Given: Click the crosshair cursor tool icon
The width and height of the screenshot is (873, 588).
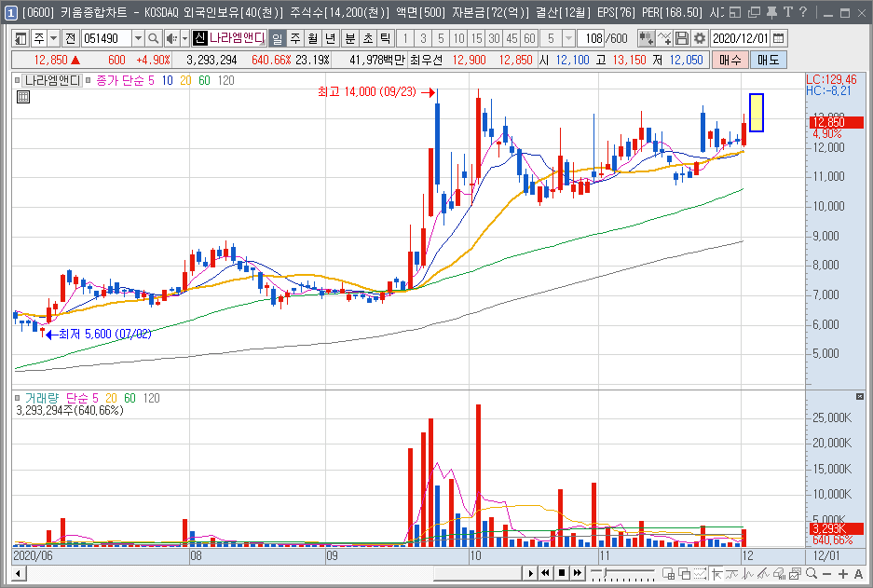Looking at the screenshot, I should tap(716, 573).
